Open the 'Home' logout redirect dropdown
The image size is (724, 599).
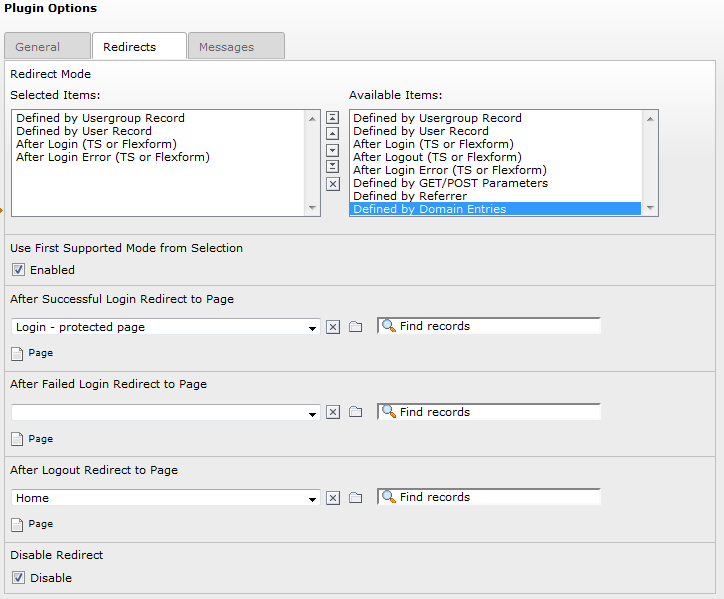tap(313, 498)
